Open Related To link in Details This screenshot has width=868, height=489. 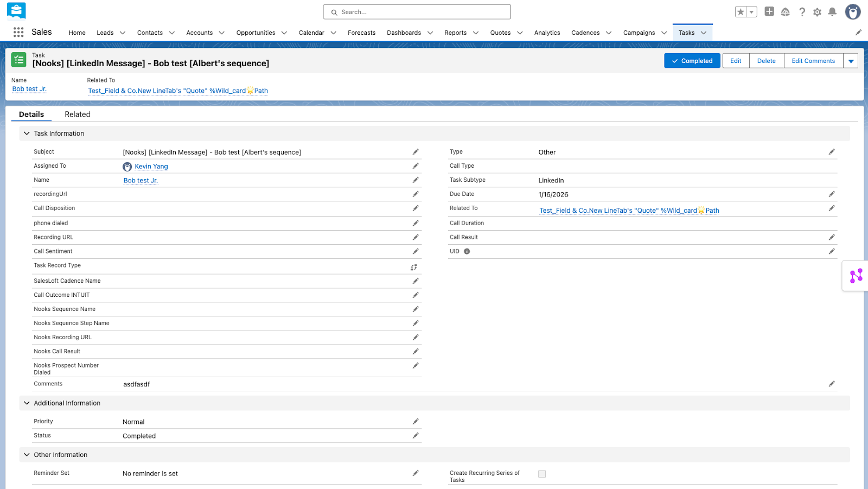tap(629, 211)
